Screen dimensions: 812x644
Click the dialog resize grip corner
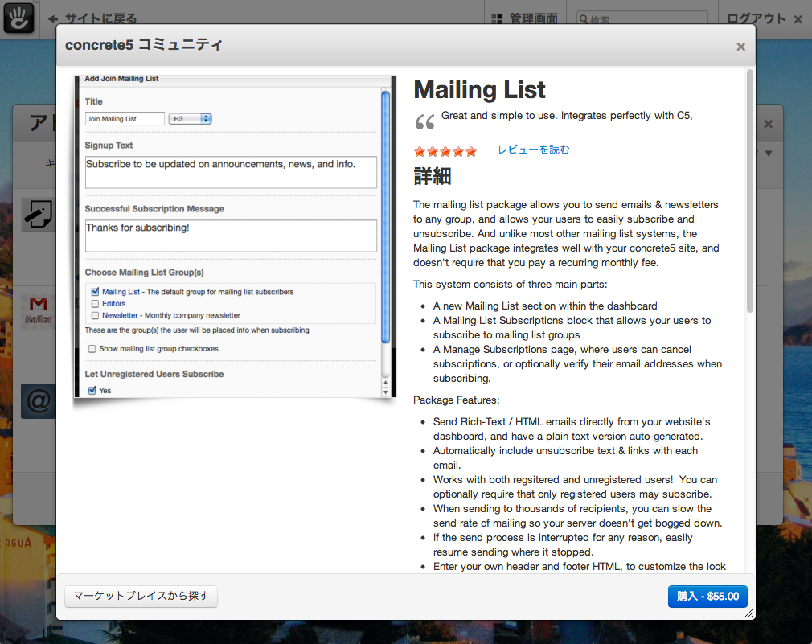tap(749, 613)
